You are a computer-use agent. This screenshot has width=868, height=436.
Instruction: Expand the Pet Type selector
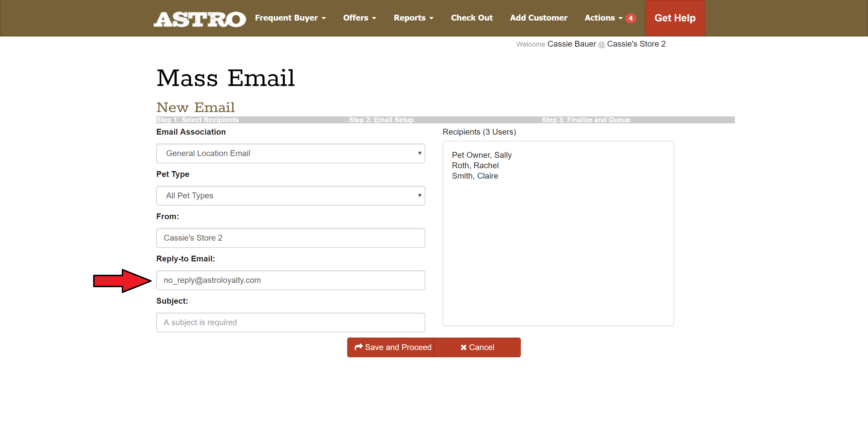click(x=290, y=196)
